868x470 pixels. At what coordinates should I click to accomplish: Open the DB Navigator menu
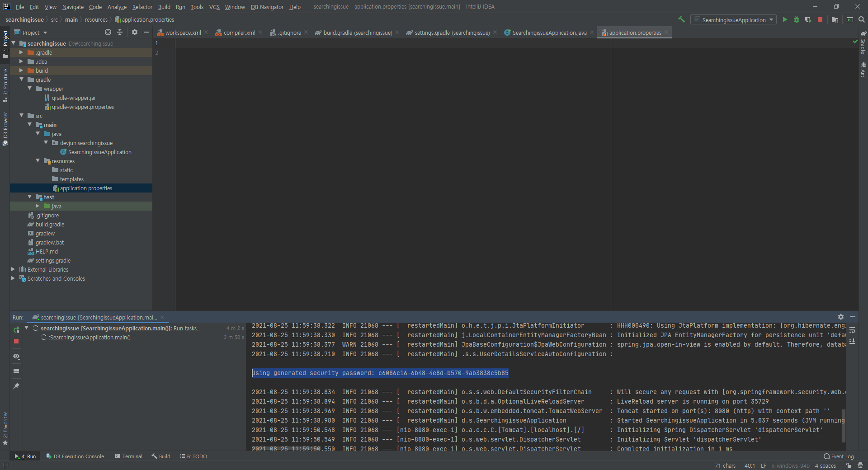click(267, 7)
